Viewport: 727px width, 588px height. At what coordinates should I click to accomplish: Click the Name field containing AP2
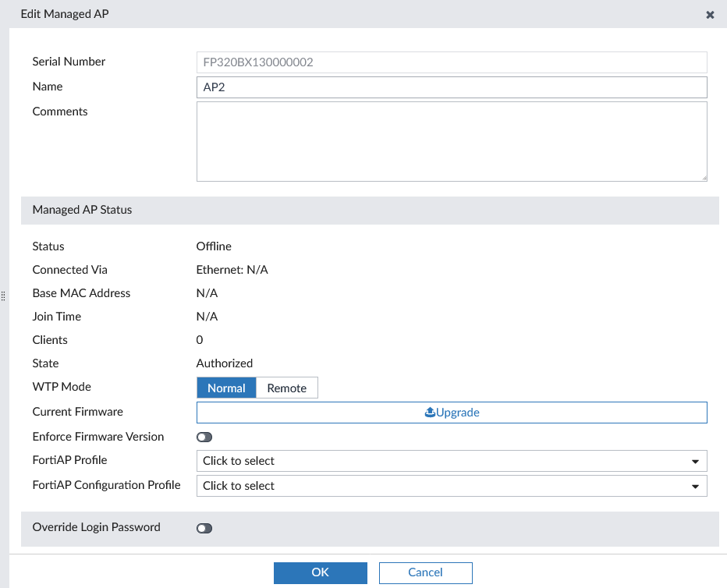point(452,87)
